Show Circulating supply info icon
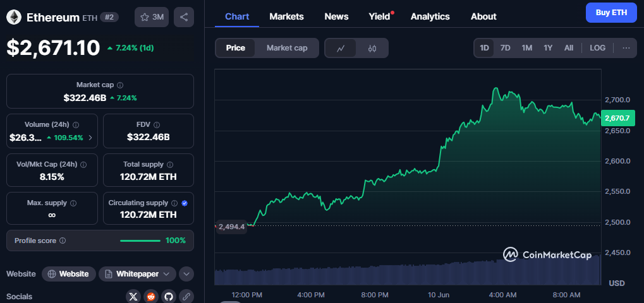Image resolution: width=644 pixels, height=303 pixels. pyautogui.click(x=174, y=203)
